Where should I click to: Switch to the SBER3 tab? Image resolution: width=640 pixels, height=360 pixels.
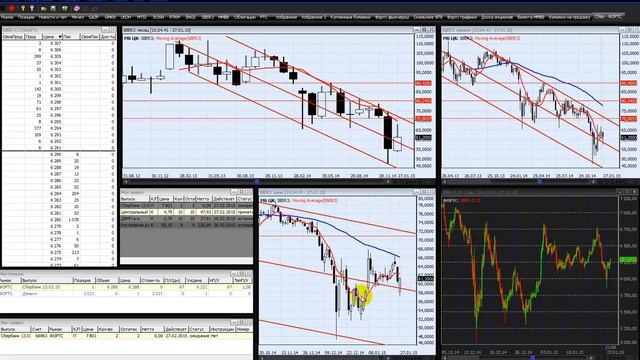coord(207,17)
